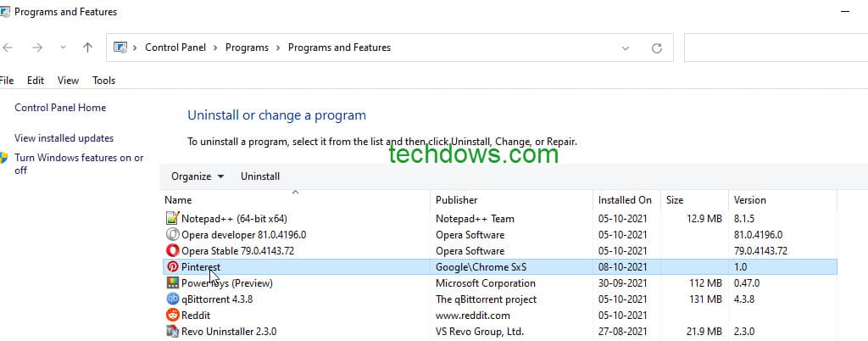Click the Google\Chrome SxS publisher cell

(x=481, y=267)
